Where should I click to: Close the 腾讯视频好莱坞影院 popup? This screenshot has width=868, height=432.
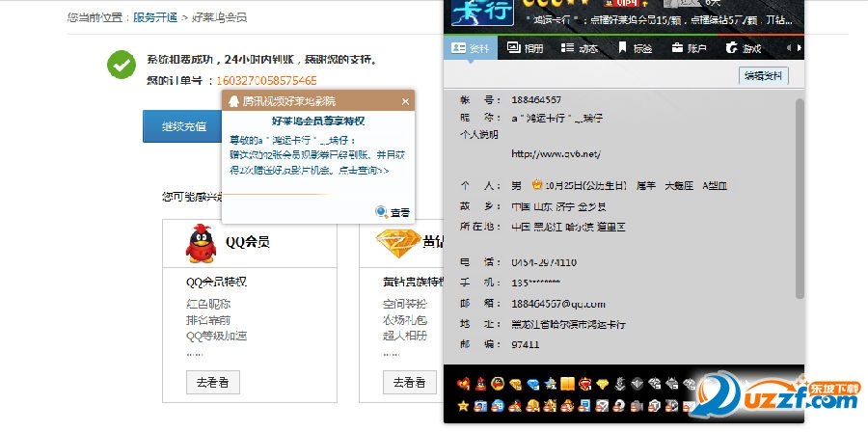[x=405, y=101]
